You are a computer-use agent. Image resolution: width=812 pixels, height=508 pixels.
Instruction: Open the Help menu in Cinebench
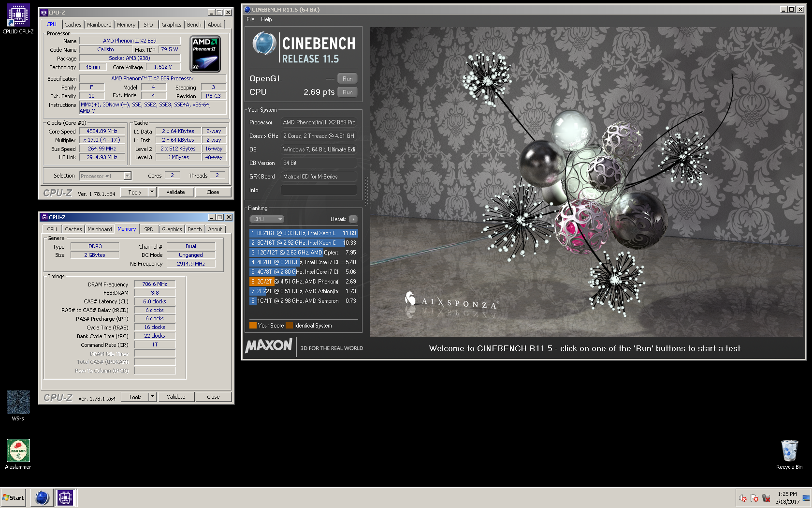266,19
